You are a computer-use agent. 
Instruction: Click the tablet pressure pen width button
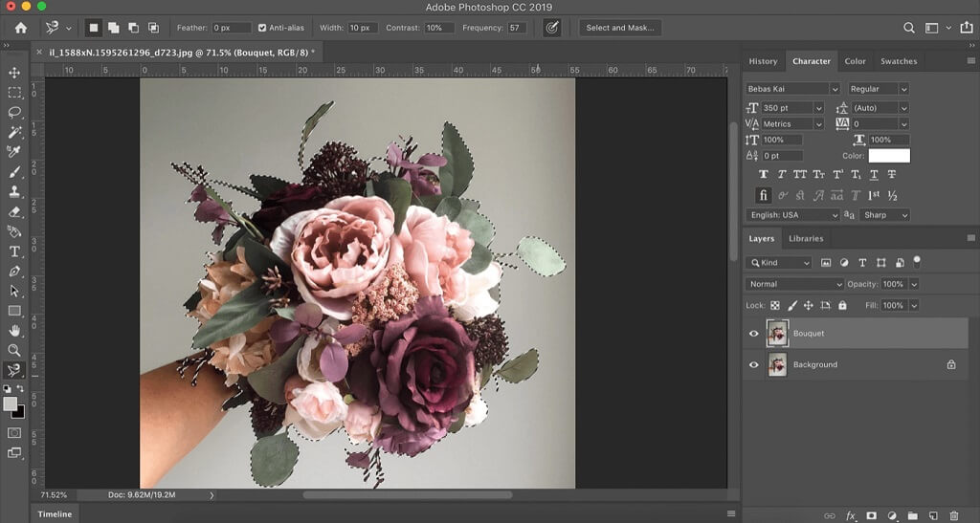coord(551,28)
